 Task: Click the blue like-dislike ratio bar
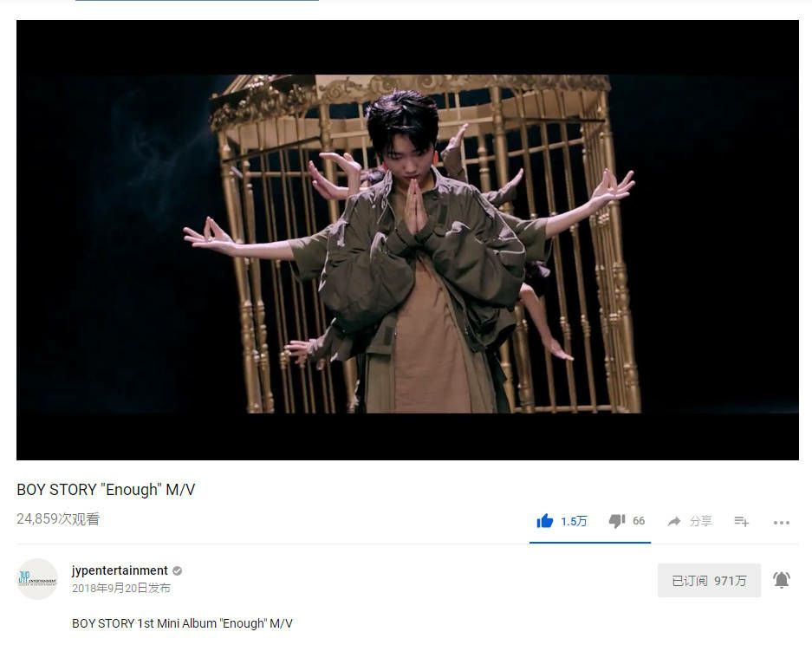(x=590, y=543)
